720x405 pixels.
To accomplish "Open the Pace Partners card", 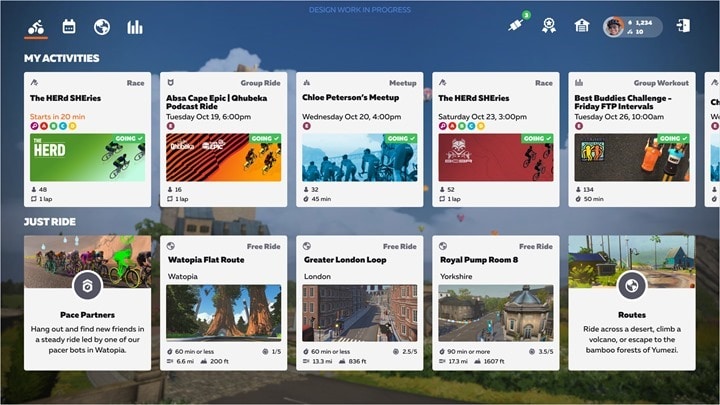I will tap(87, 303).
